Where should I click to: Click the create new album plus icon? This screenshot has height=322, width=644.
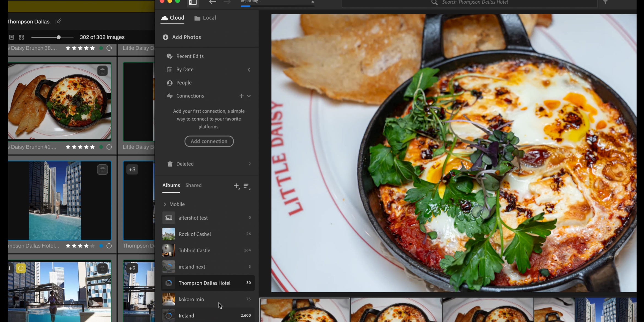[236, 186]
